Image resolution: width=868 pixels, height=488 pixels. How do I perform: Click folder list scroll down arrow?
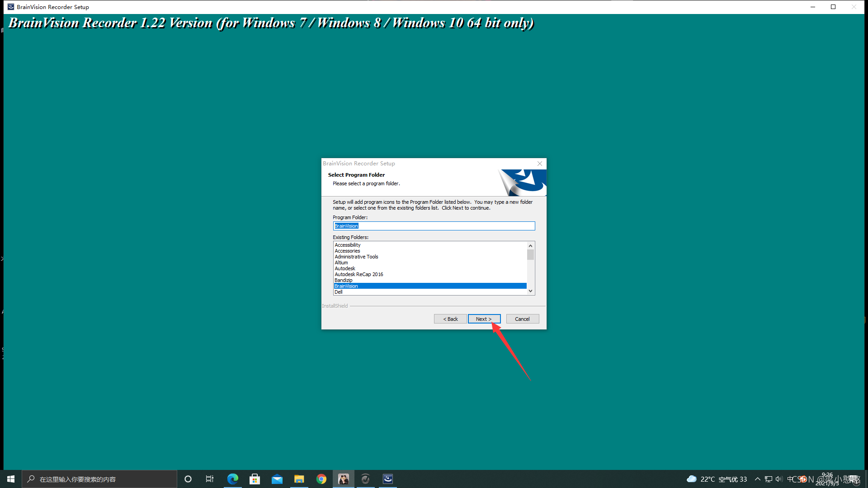click(x=531, y=291)
